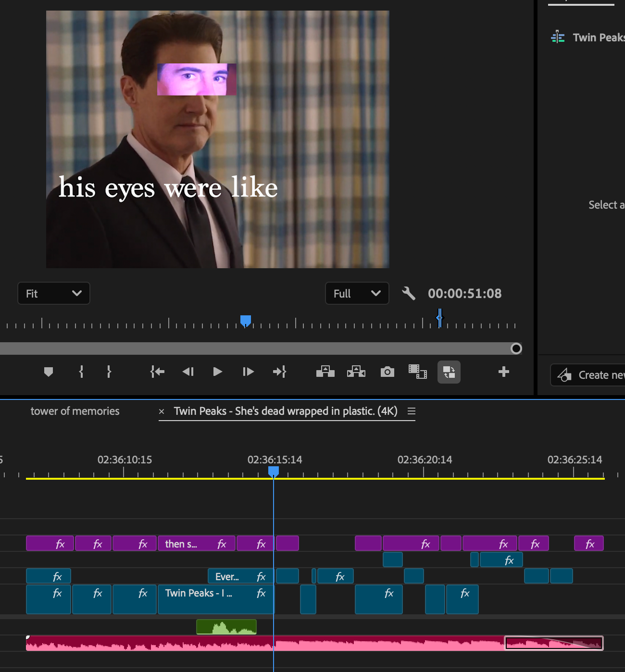Click the 02:36:10:15 timeline ruler mark
This screenshot has height=672, width=625.
tap(125, 460)
